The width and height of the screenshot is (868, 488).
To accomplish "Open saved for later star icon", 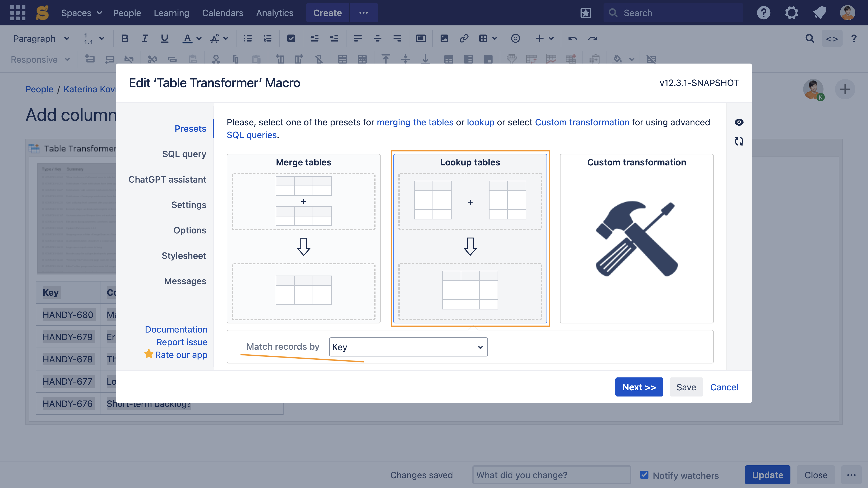I will pos(586,13).
